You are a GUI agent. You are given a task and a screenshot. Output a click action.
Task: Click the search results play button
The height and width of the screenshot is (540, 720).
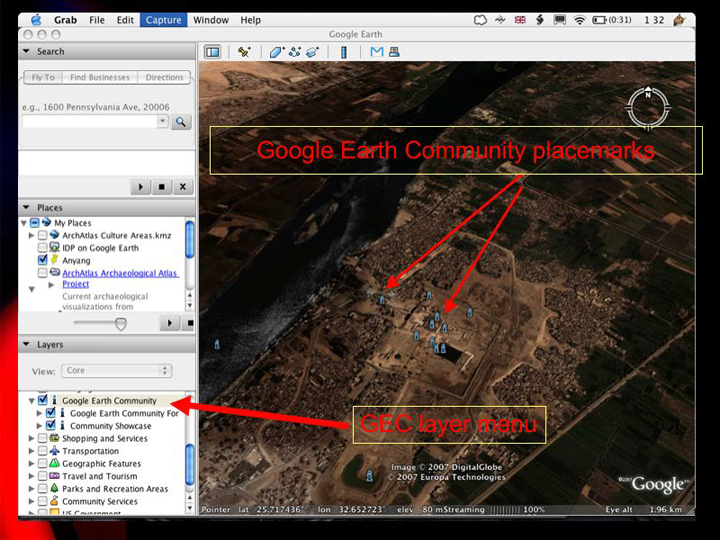click(141, 187)
